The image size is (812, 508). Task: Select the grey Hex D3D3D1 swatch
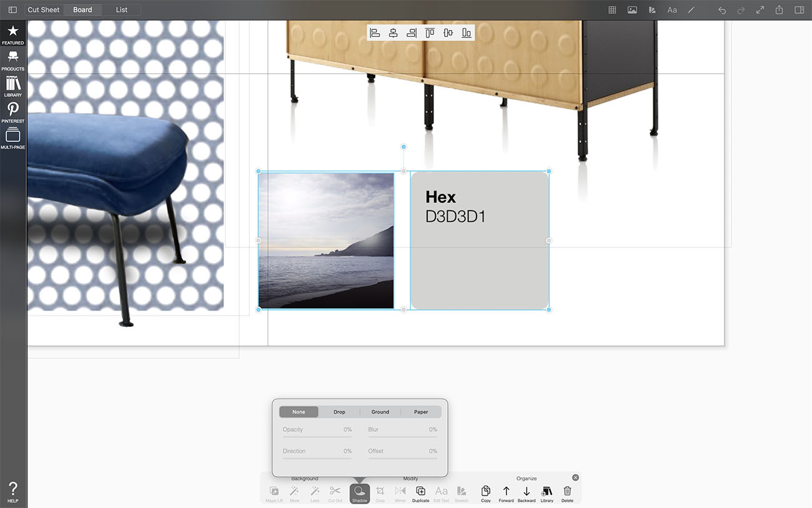pos(480,262)
